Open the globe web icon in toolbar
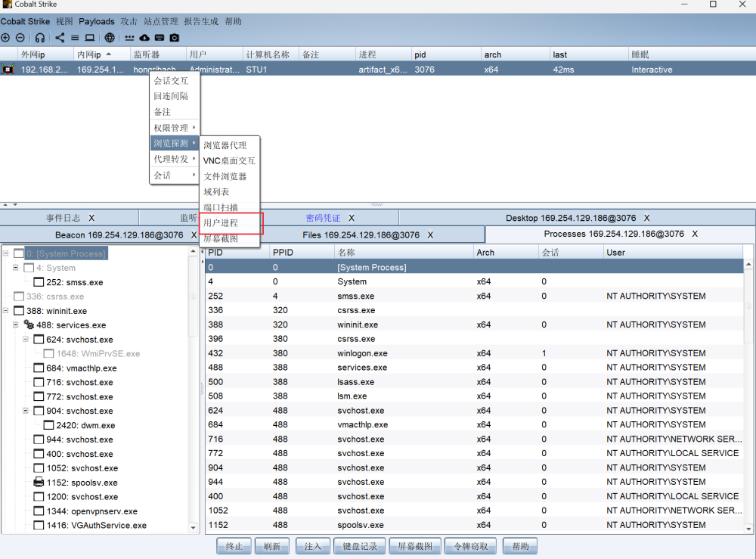This screenshot has width=756, height=559. [x=110, y=38]
